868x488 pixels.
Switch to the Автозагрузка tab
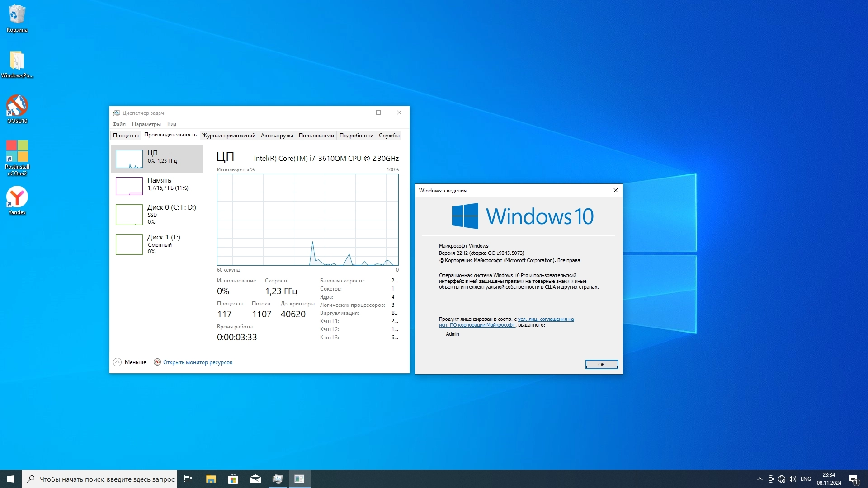277,136
